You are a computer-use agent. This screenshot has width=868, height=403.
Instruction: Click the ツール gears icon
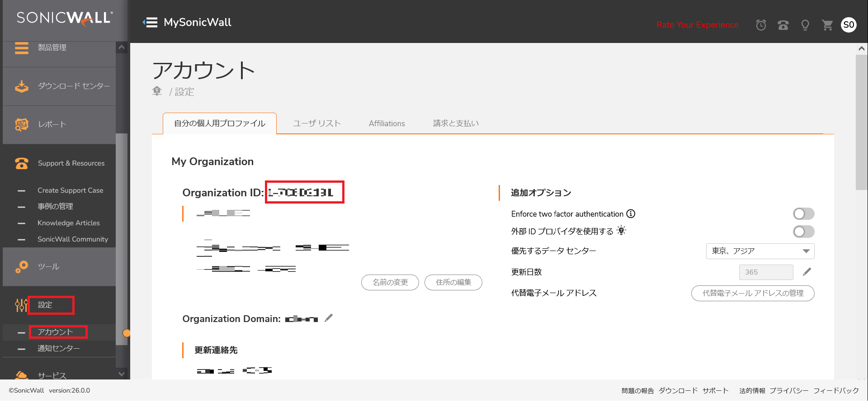coord(21,267)
